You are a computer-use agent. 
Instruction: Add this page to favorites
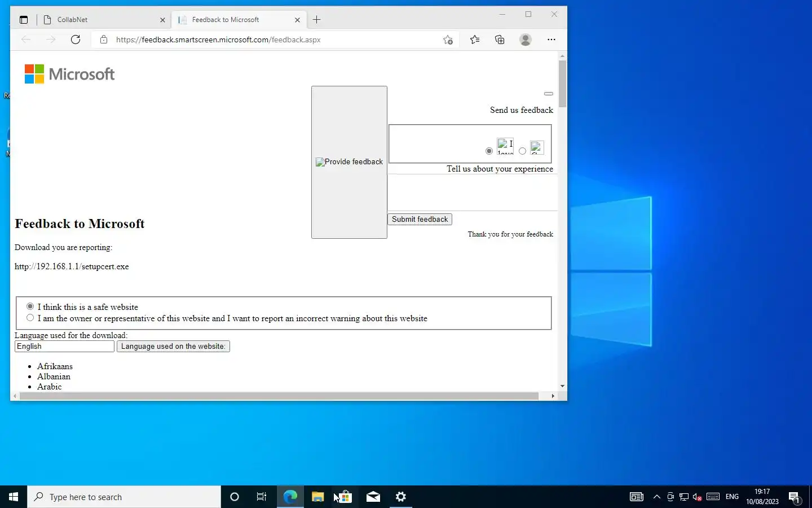(x=448, y=40)
